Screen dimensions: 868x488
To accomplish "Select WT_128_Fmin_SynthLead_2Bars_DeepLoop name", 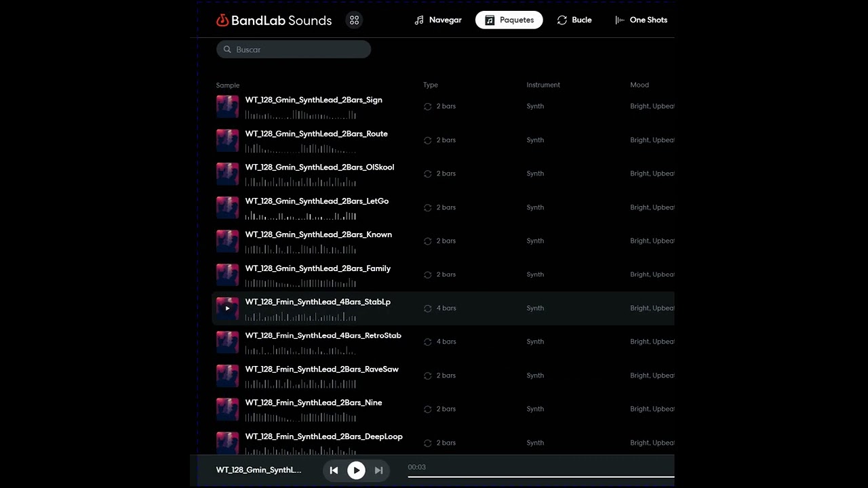I will (323, 436).
